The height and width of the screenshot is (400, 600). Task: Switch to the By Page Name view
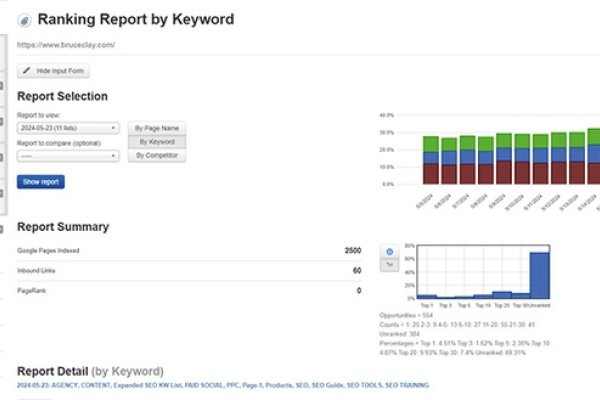point(157,128)
